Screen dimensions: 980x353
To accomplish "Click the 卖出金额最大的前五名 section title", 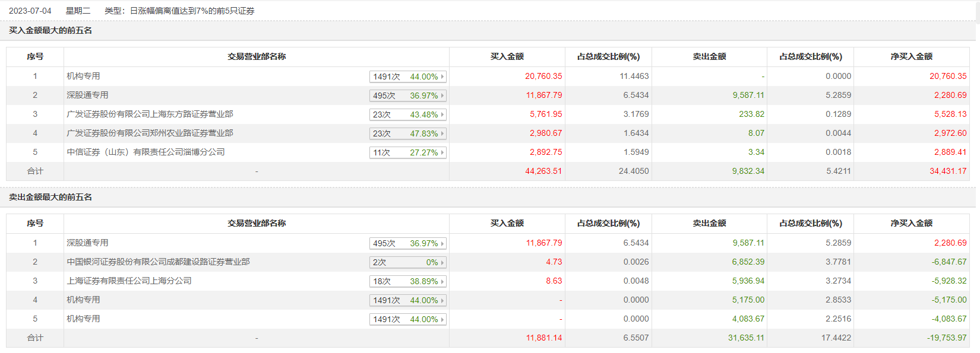I will (x=50, y=198).
